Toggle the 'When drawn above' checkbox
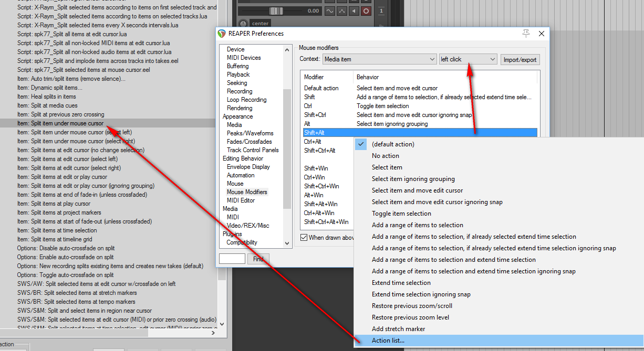 (304, 238)
